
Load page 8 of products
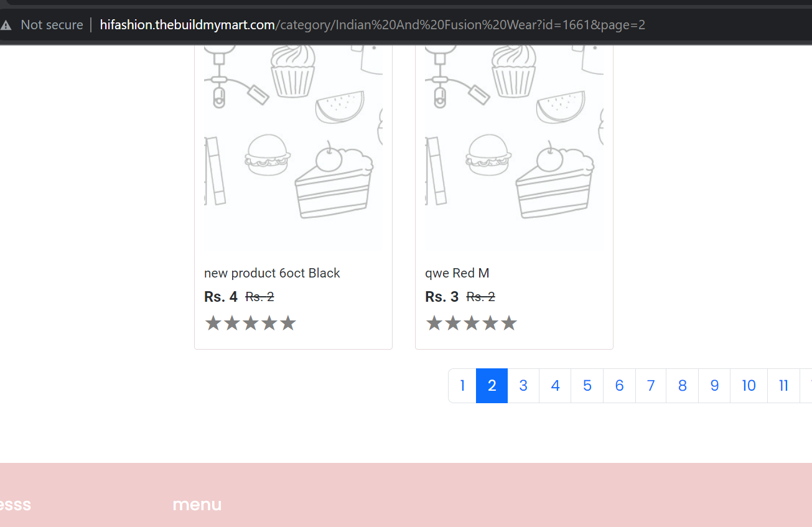point(683,386)
